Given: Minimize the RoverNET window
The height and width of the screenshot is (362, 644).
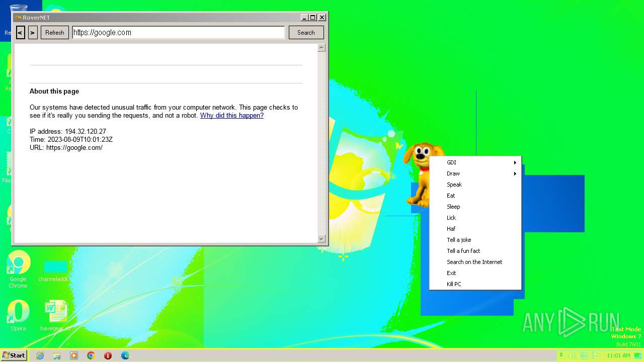Looking at the screenshot, I should [304, 18].
